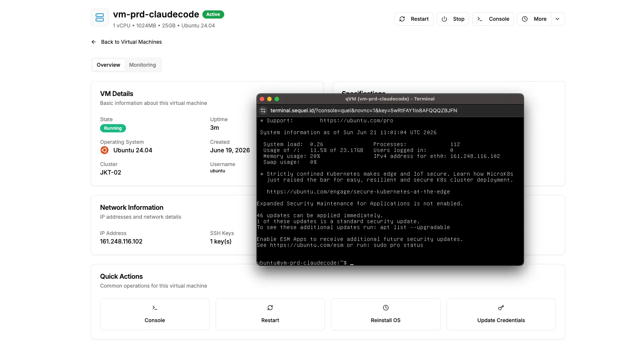
Task: Click the Stop button in header
Action: tap(452, 19)
